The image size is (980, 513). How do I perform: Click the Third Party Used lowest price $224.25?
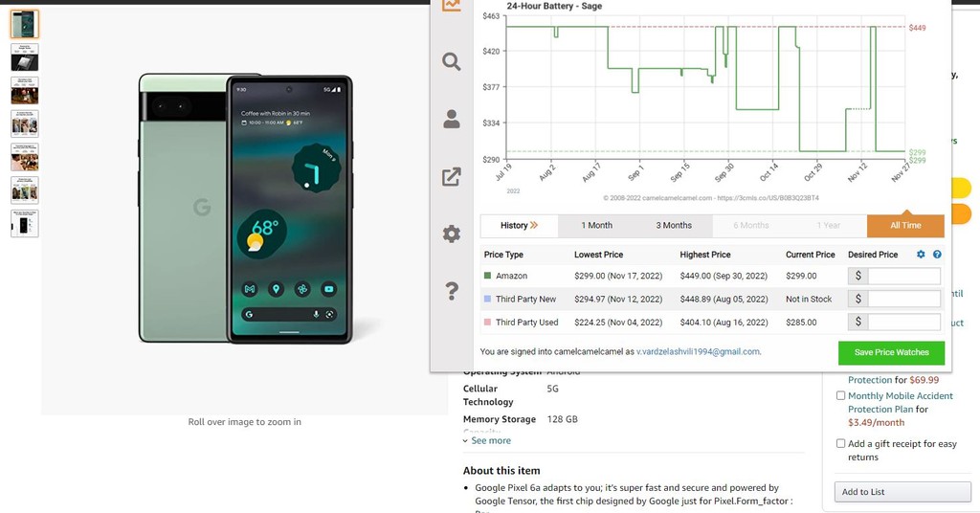[x=618, y=323]
